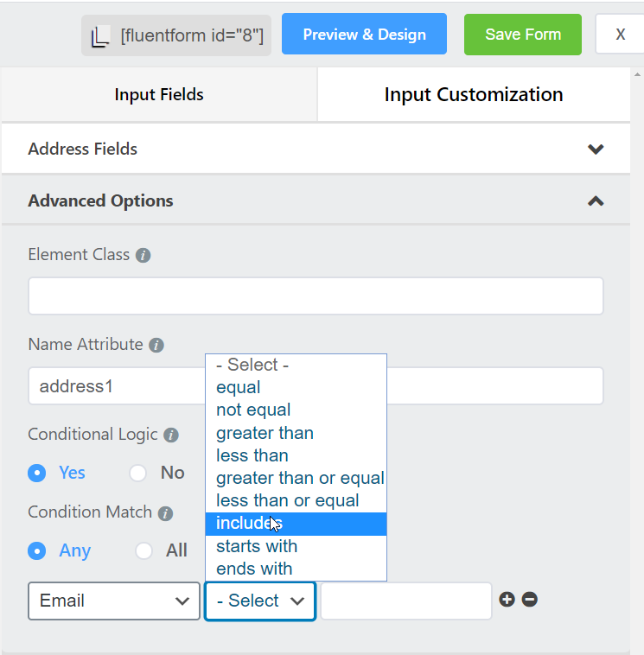This screenshot has width=644, height=655.
Task: Close the editor with the X button
Action: tap(620, 35)
